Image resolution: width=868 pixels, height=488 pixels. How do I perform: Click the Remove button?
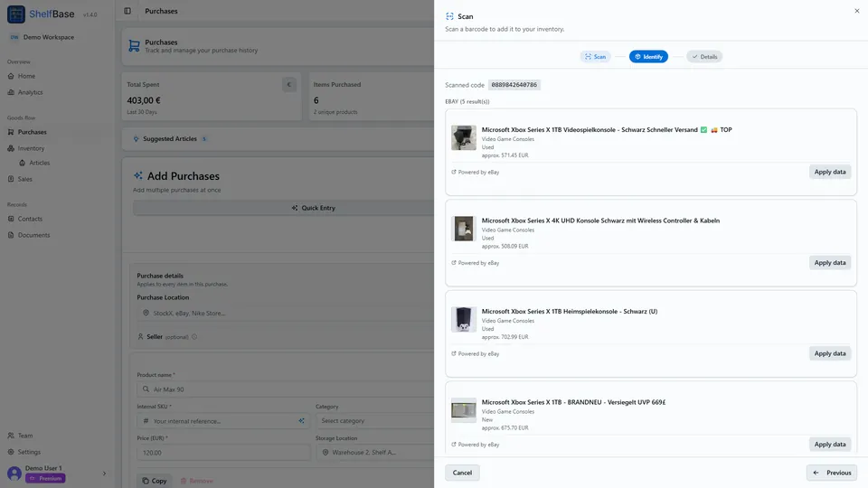tap(196, 481)
